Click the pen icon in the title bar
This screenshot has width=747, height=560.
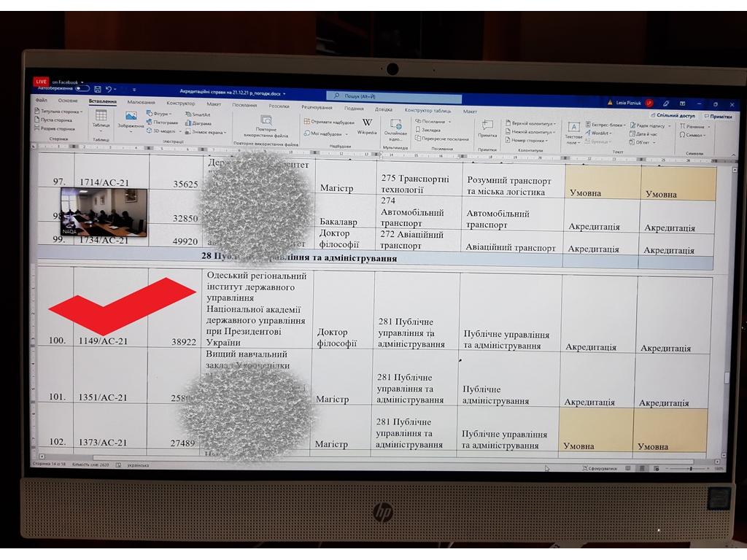click(666, 104)
